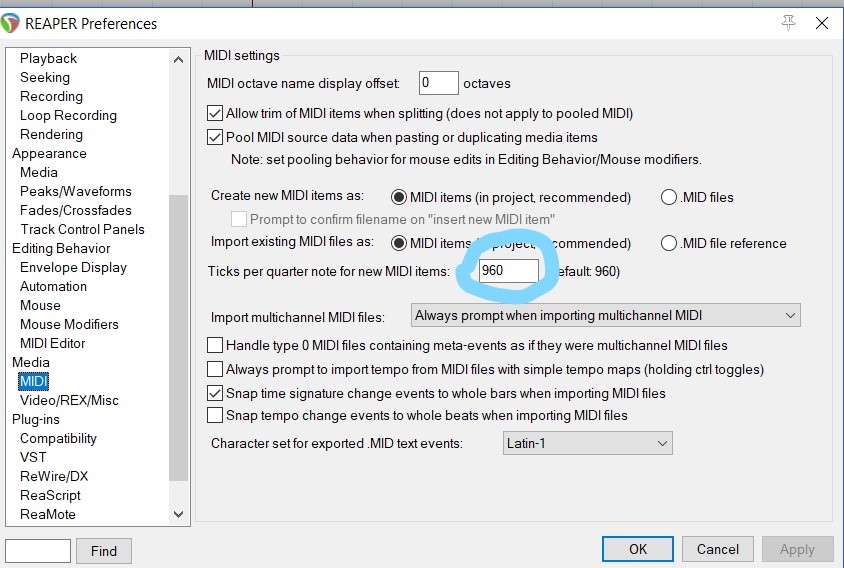844x568 pixels.
Task: Pin the REAPER Preferences window
Action: (788, 23)
